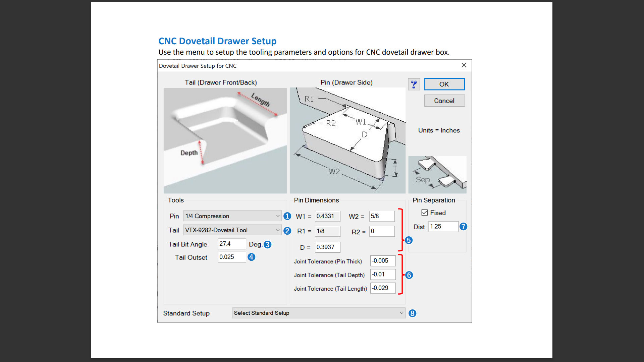Expand the Tail tool dropdown

[x=232, y=230]
